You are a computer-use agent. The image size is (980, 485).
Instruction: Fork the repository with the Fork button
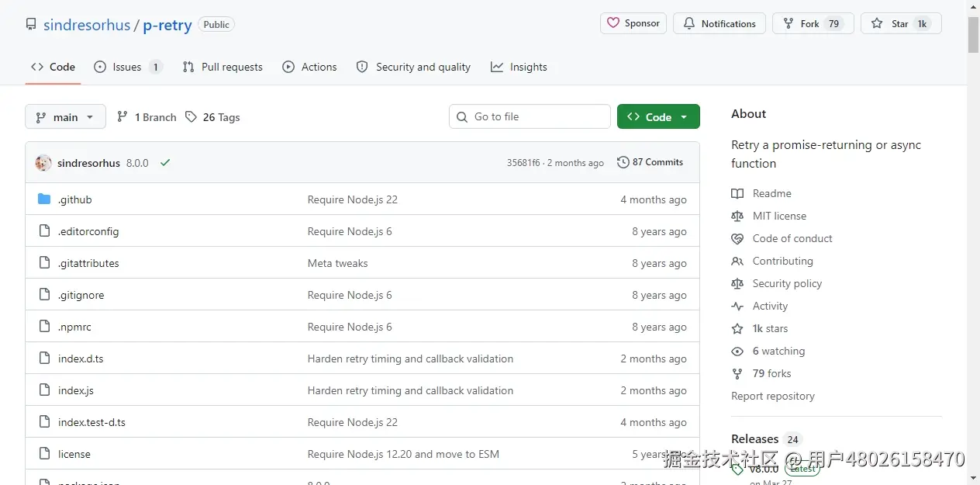[x=813, y=23]
